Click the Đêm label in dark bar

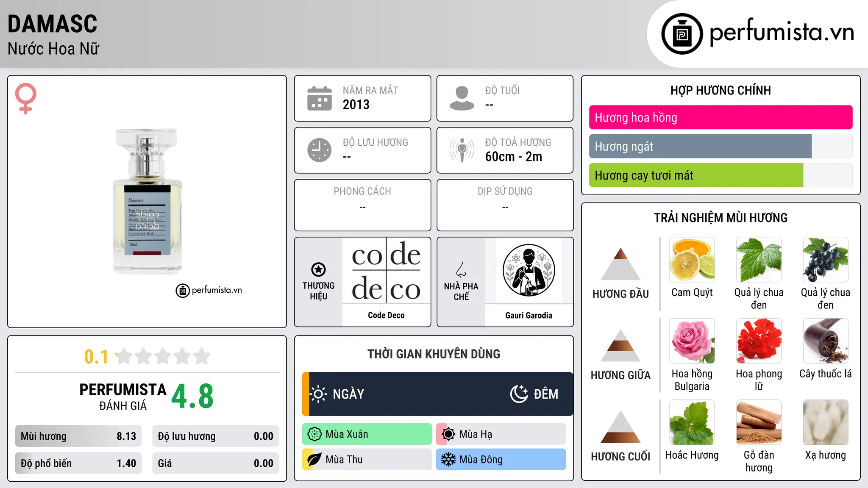(546, 394)
